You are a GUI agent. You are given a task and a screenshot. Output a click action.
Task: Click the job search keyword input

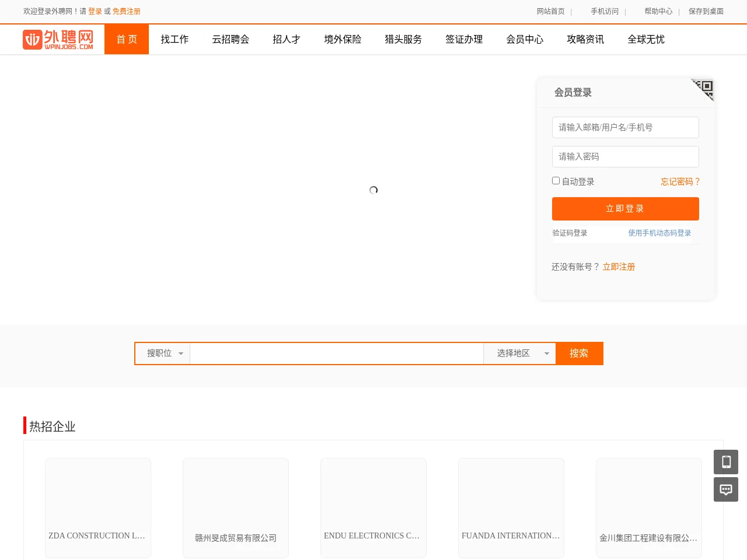(337, 353)
